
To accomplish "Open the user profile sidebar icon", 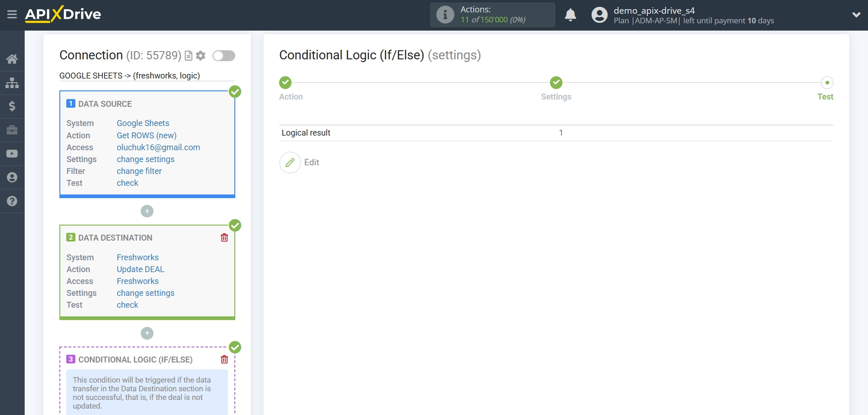I will tap(12, 178).
